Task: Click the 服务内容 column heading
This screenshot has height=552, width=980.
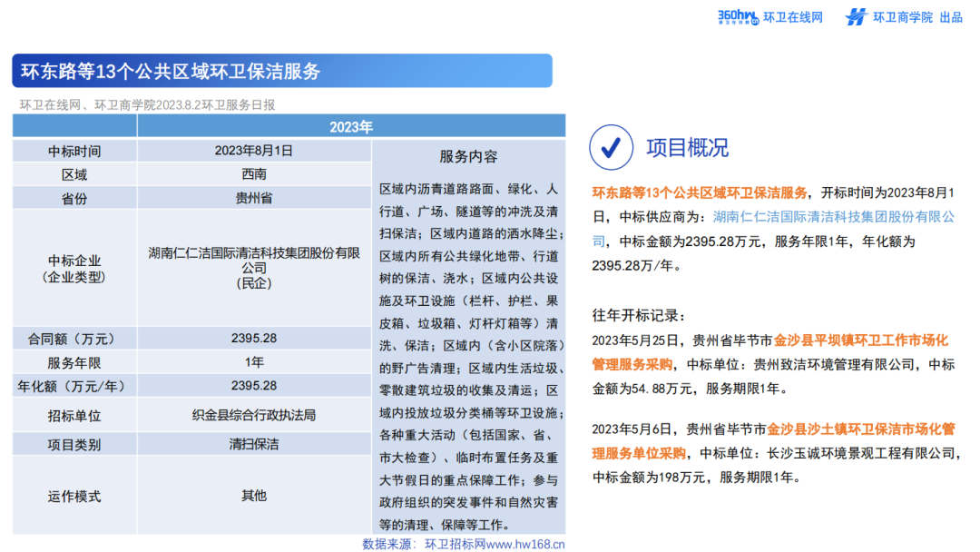Action: click(x=469, y=156)
